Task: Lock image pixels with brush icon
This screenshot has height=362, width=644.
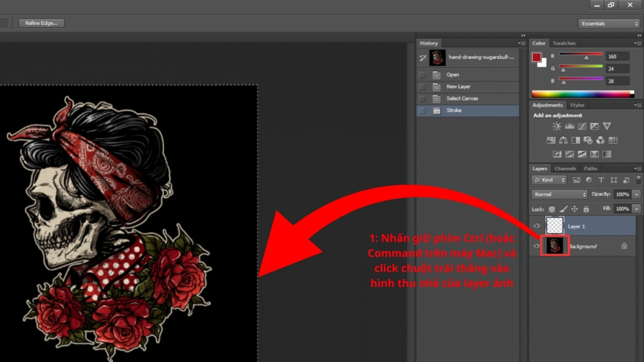Action: [x=563, y=209]
